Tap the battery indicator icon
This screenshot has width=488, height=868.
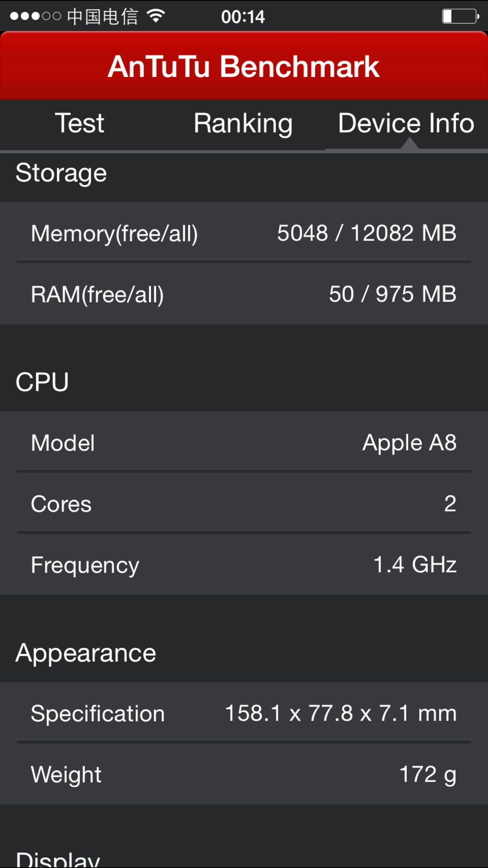460,17
